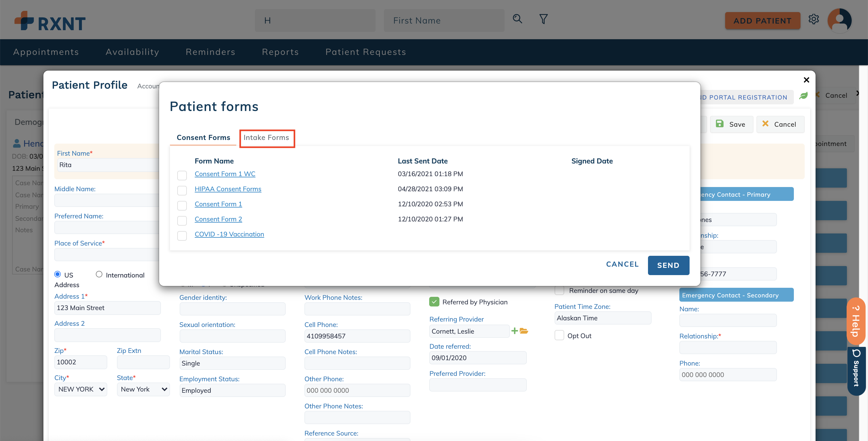Viewport: 868px width, 441px height.
Task: Check the HIPAA Consent Forms checkbox
Action: click(182, 191)
